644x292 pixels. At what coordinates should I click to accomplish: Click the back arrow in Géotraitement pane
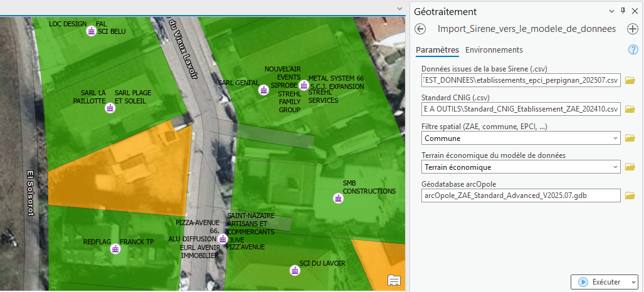[x=421, y=29]
